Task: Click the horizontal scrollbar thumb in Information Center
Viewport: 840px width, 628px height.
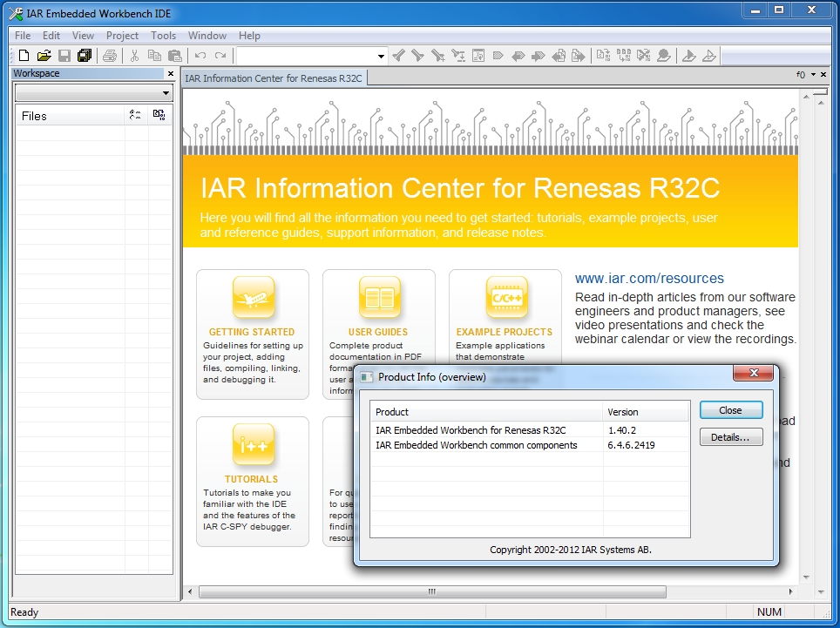Action: point(432,591)
